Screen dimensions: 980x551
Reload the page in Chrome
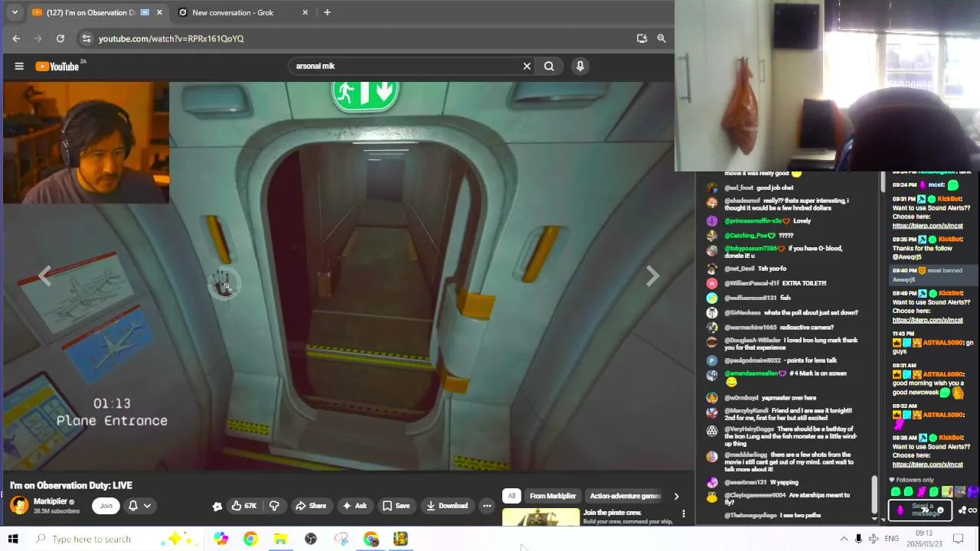coord(60,38)
